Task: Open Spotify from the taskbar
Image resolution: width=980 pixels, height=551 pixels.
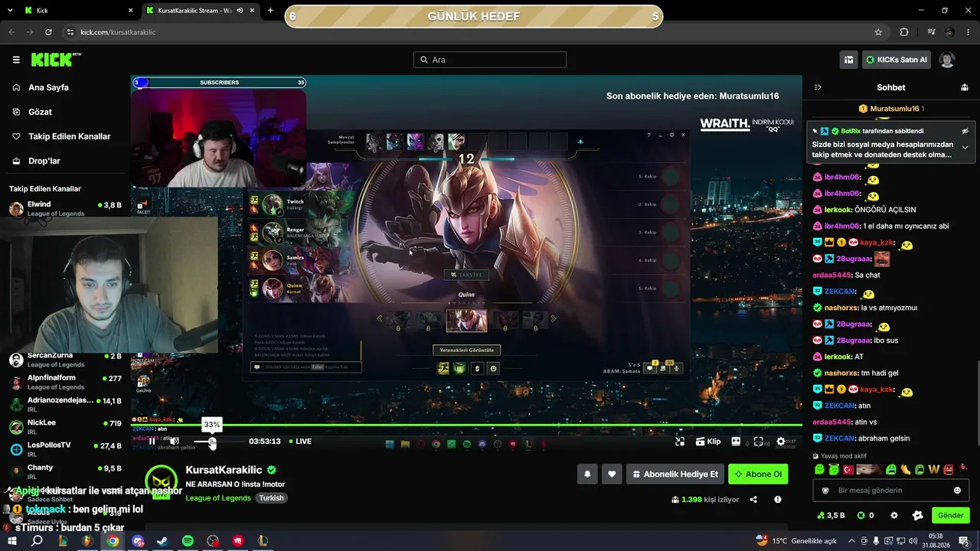Action: coord(188,541)
